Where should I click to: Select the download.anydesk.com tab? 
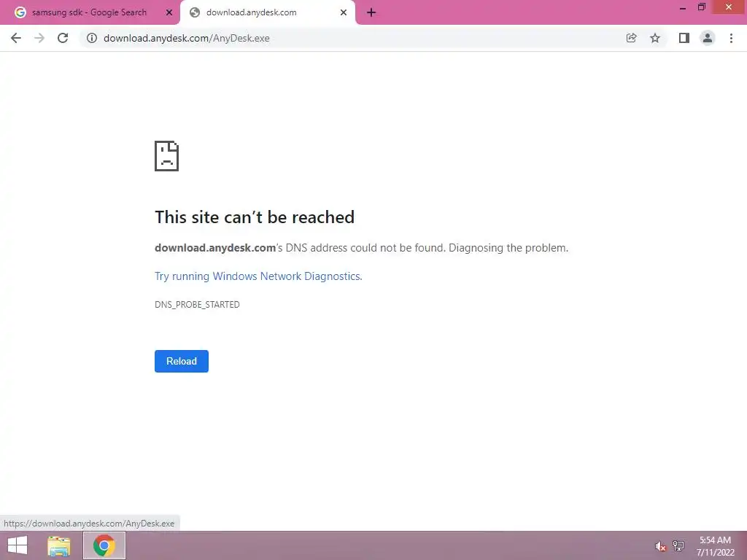(x=267, y=12)
